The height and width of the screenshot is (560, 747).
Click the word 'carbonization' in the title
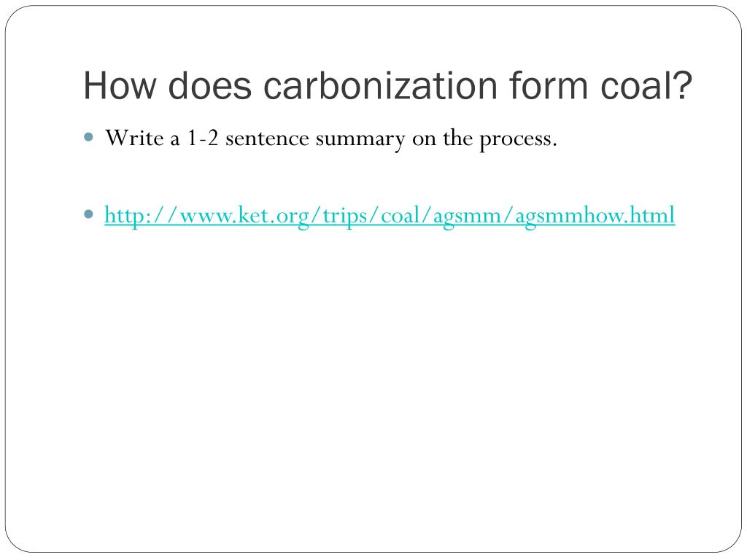coord(381,86)
